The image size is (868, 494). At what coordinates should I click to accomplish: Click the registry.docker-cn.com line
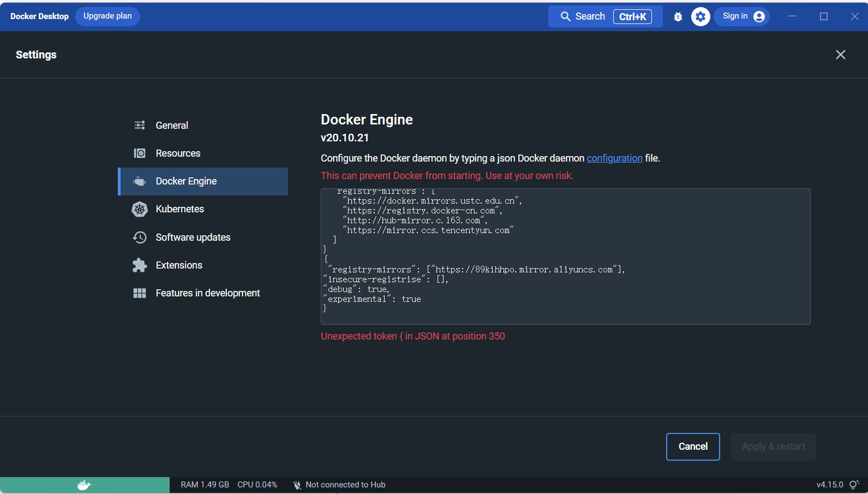click(x=422, y=211)
